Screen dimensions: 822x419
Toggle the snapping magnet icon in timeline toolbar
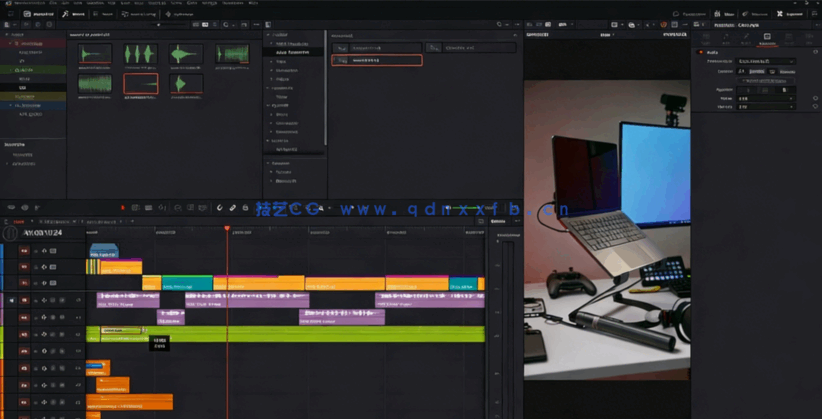coord(220,208)
